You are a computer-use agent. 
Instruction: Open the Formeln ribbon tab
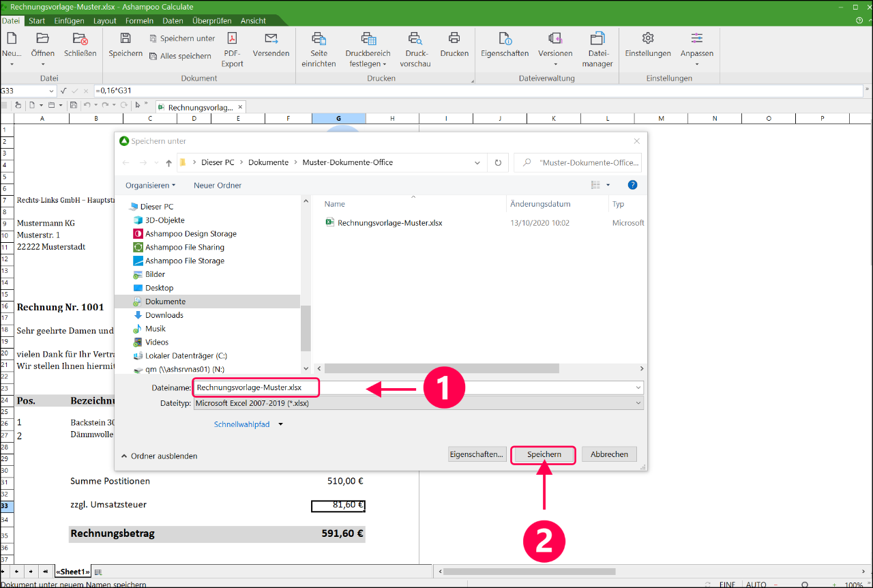click(140, 21)
